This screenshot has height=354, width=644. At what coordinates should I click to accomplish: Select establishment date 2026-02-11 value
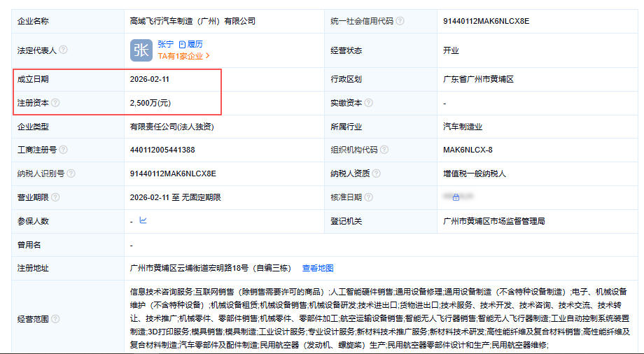[150, 79]
